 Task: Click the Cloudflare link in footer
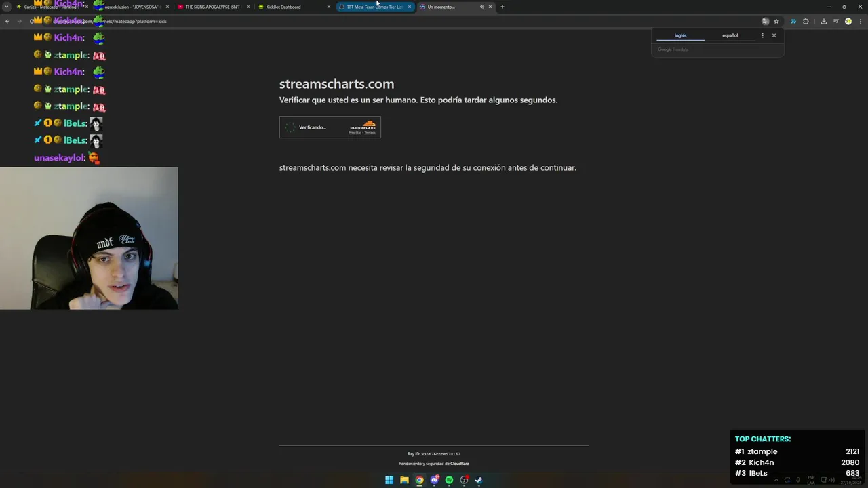pyautogui.click(x=460, y=464)
